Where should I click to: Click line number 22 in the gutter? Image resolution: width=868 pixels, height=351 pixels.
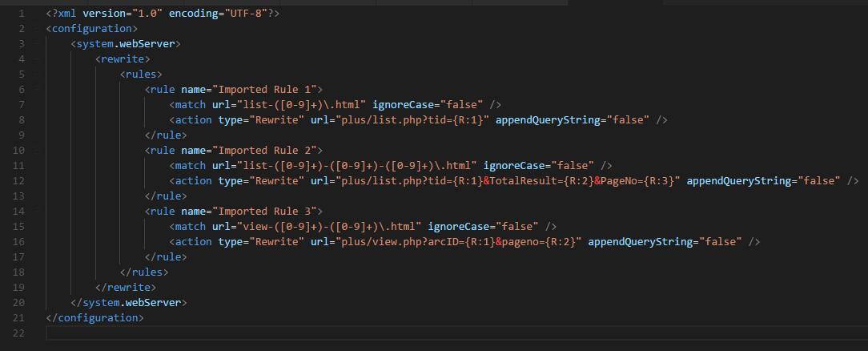(x=18, y=333)
